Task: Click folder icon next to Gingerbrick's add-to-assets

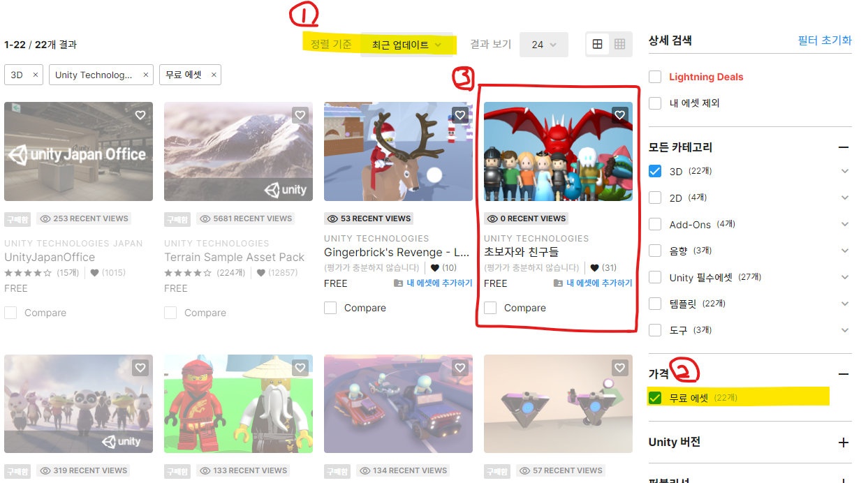Action: 398,283
